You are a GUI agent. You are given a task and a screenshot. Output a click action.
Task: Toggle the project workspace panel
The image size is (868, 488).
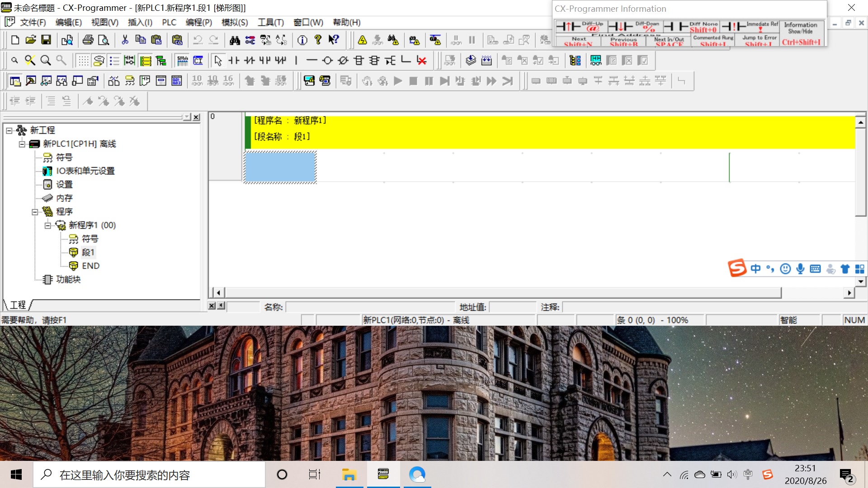pos(15,81)
